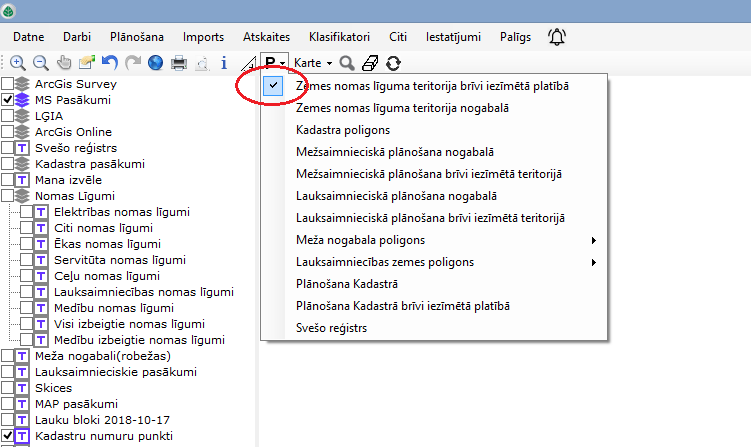Open the notifications bell icon
The image size is (751, 447).
point(557,37)
